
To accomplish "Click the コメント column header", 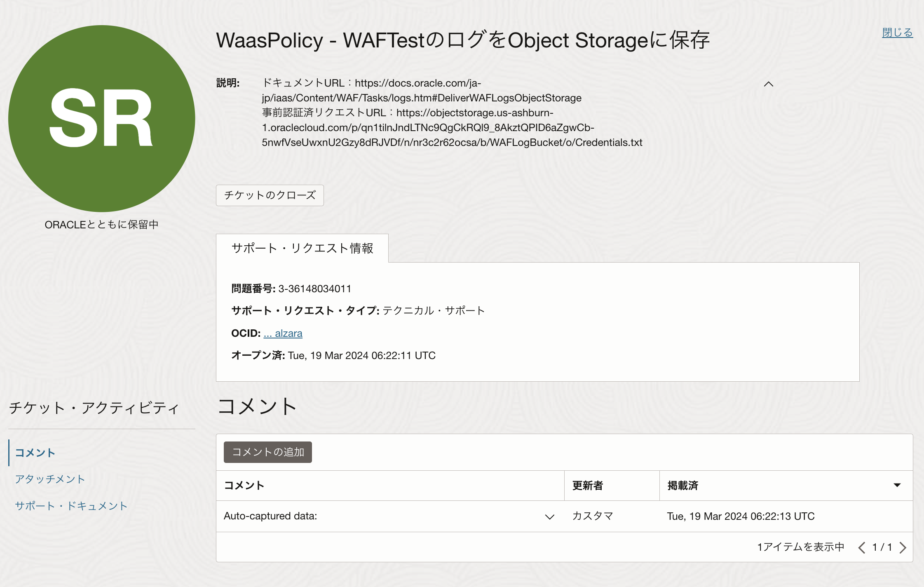I will 244,486.
